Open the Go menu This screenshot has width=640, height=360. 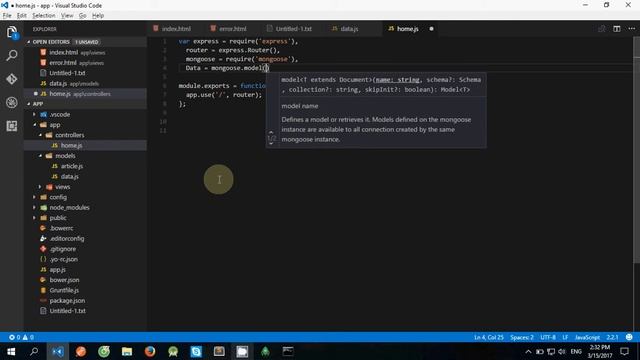pyautogui.click(x=82, y=16)
